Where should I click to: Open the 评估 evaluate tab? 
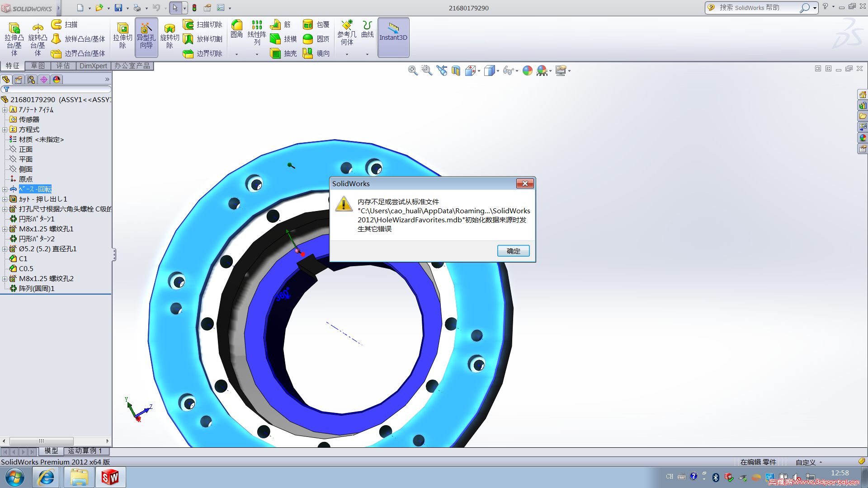pos(63,66)
